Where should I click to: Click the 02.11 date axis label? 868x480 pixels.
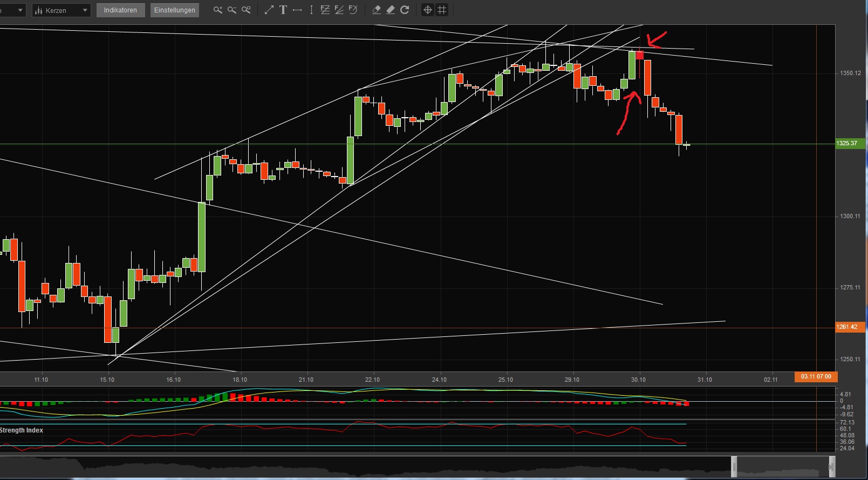(771, 380)
